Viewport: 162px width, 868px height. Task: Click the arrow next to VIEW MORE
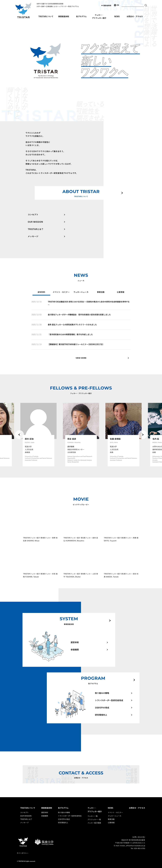coord(128,358)
